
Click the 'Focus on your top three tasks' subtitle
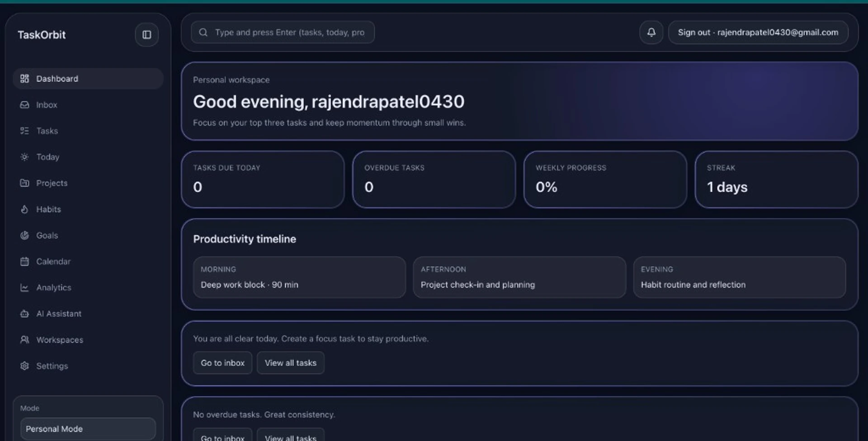coord(330,123)
